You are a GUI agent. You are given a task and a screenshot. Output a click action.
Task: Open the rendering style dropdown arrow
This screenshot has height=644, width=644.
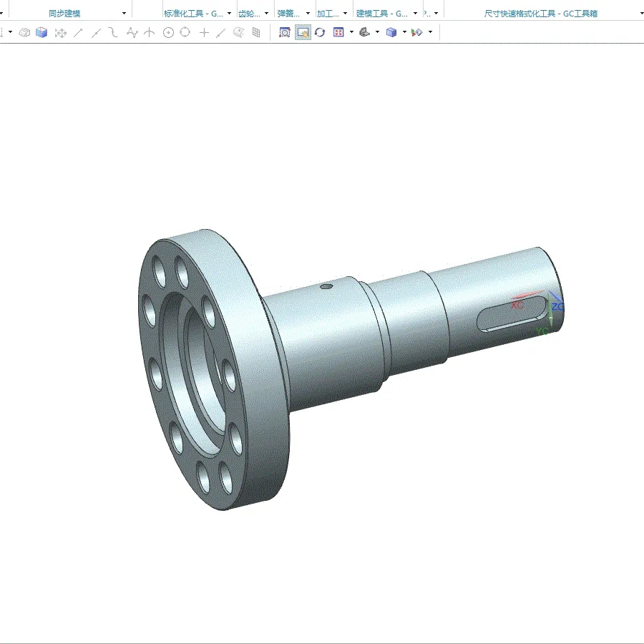(404, 31)
